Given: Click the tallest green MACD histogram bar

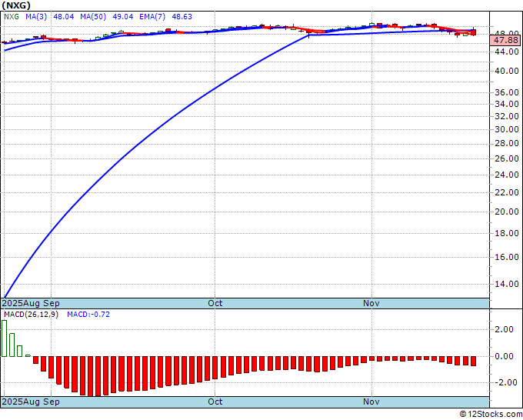Looking at the screenshot, I should (x=5, y=338).
